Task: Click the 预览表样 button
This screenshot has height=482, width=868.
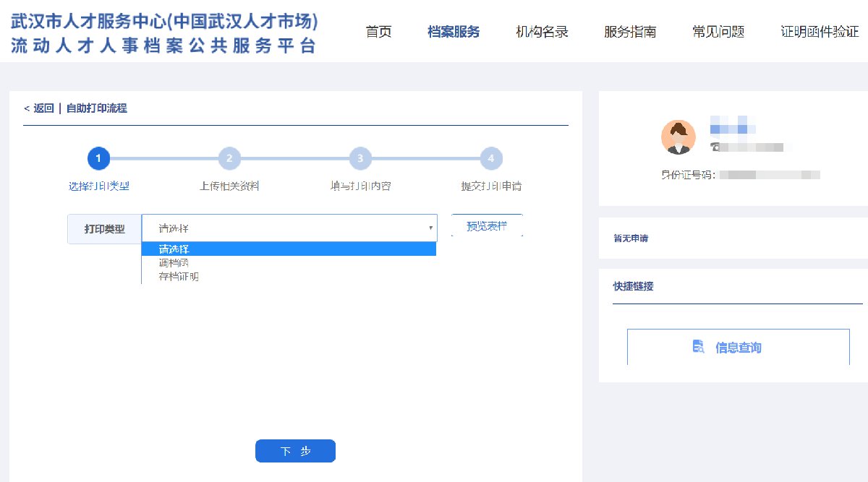Action: pyautogui.click(x=487, y=226)
